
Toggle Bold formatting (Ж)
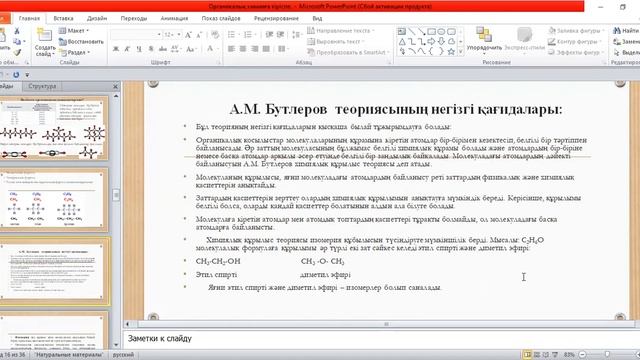tap(116, 49)
